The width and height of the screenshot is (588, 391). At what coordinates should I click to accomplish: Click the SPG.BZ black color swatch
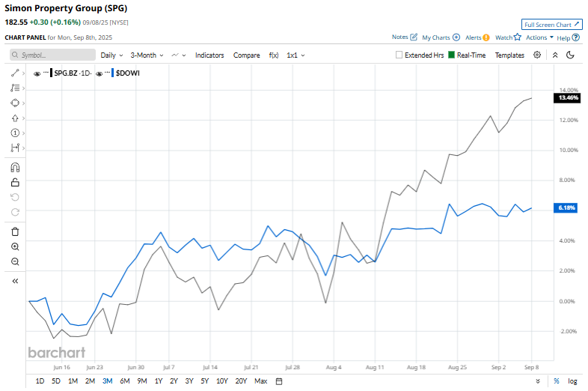[51, 73]
